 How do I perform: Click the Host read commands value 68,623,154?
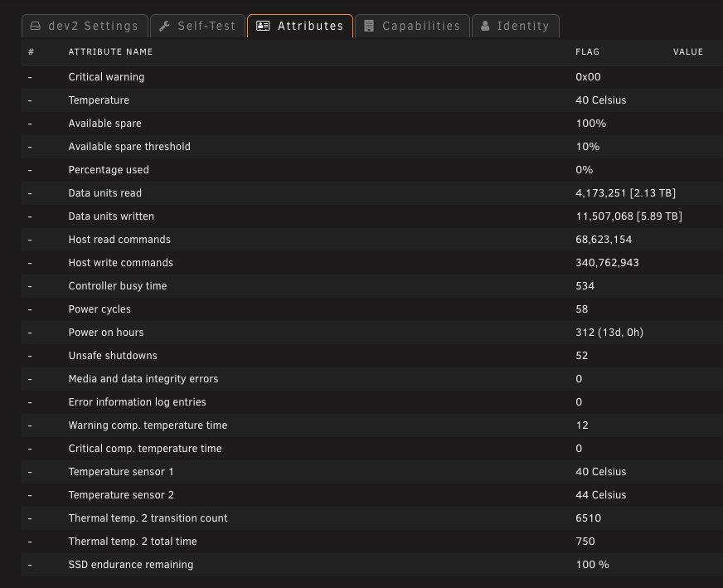(604, 240)
